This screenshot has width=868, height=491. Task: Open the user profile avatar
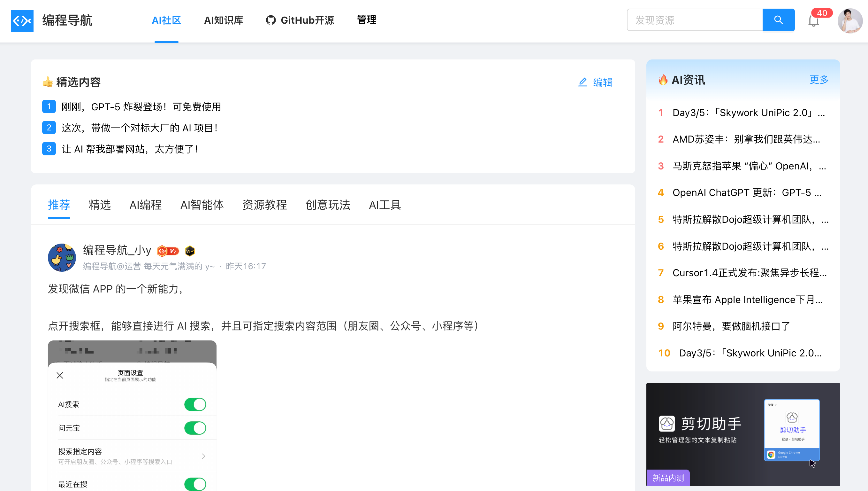click(850, 21)
